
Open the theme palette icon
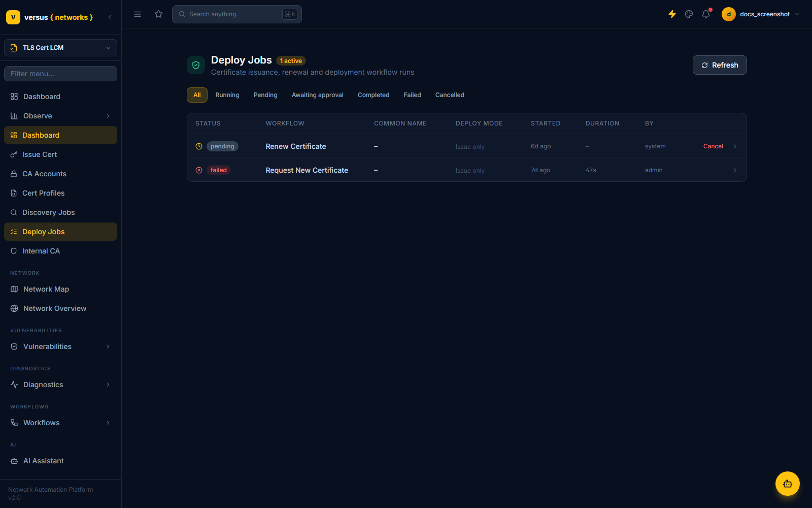click(689, 14)
